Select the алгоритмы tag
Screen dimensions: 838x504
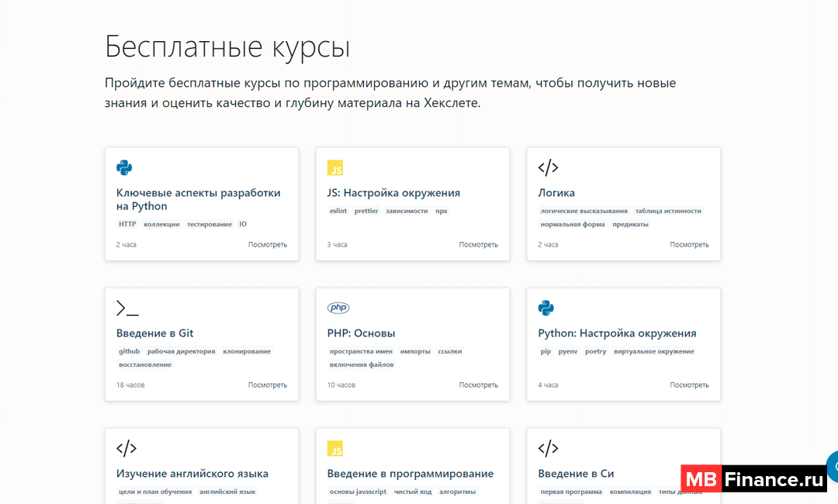coord(458,492)
